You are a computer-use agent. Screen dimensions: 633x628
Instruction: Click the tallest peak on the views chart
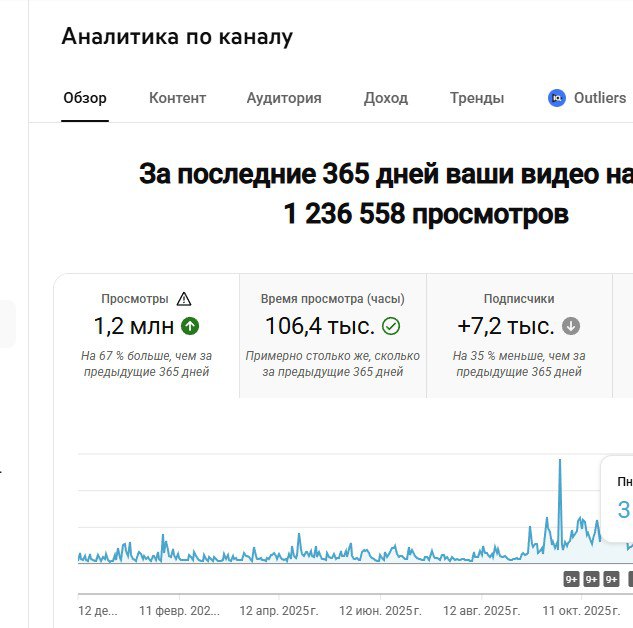pos(559,461)
